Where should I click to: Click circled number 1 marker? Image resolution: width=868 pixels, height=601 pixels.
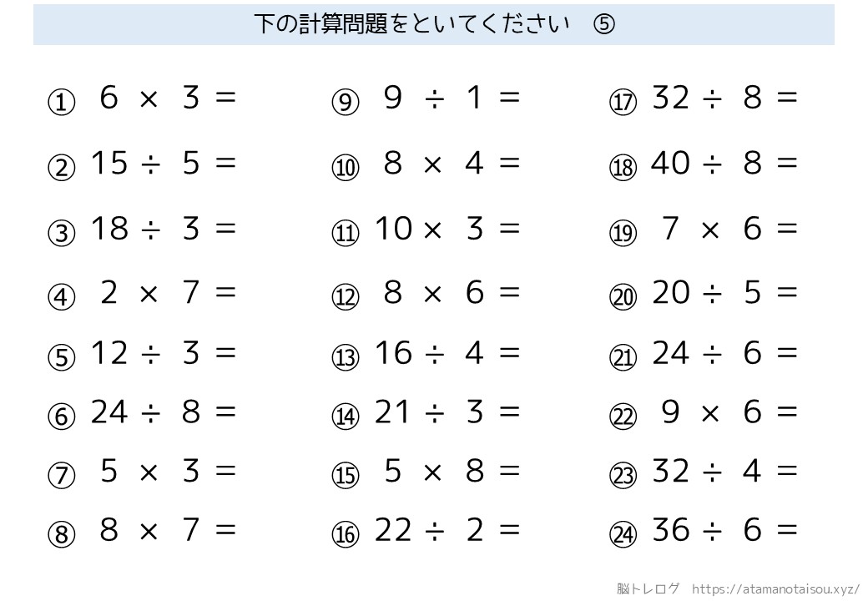[61, 103]
